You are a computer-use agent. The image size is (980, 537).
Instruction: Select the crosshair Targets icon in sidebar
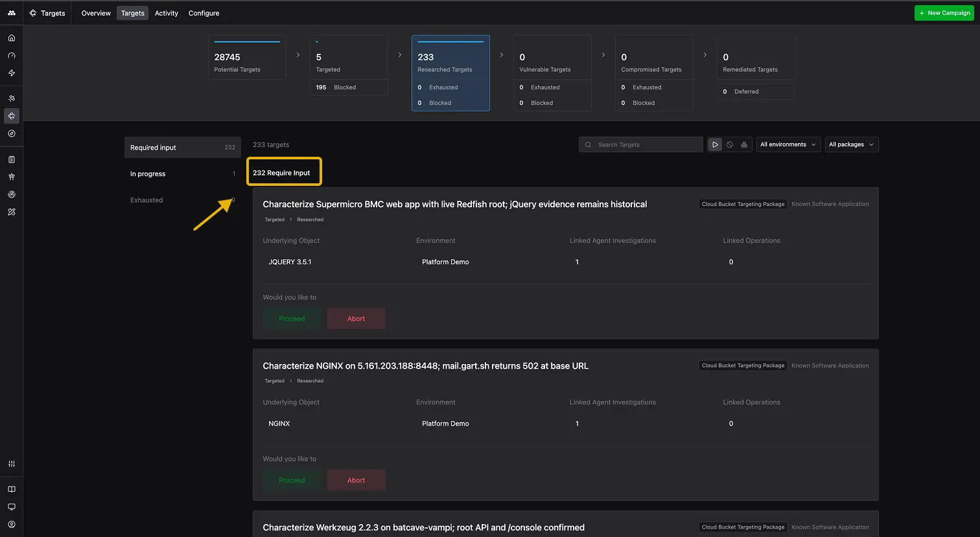[x=12, y=116]
